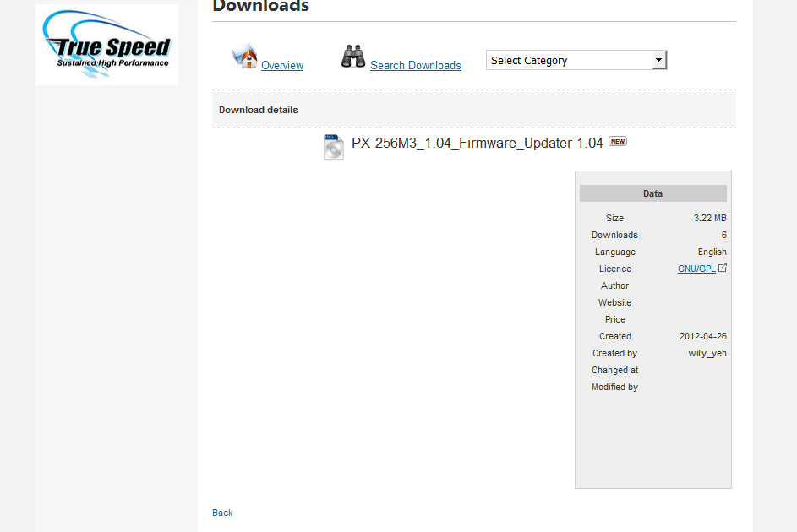Click the Changed at label

click(x=614, y=370)
